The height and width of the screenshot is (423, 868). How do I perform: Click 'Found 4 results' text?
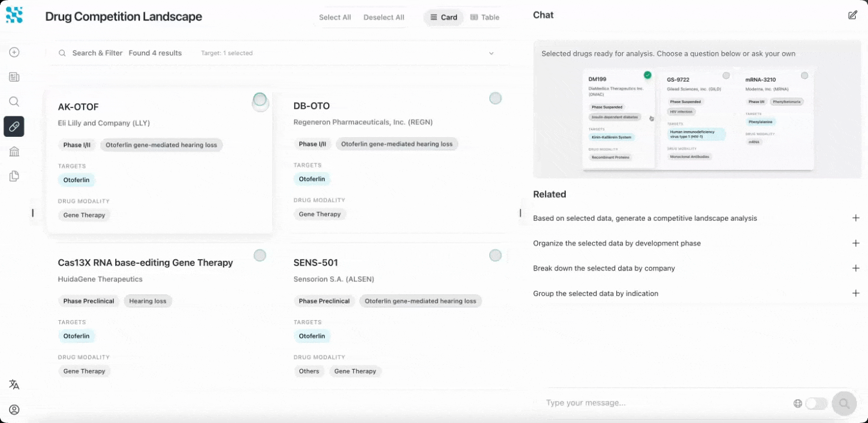155,53
